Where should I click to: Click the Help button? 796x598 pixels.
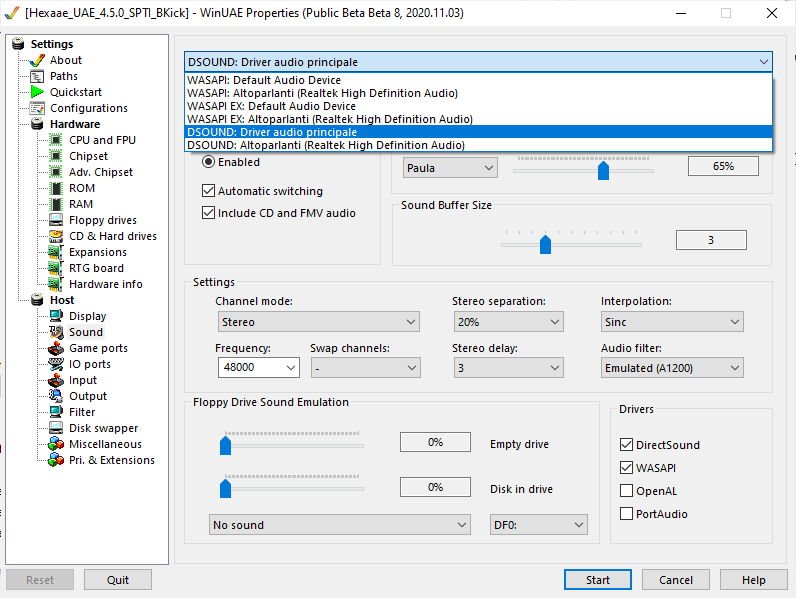[x=753, y=580]
